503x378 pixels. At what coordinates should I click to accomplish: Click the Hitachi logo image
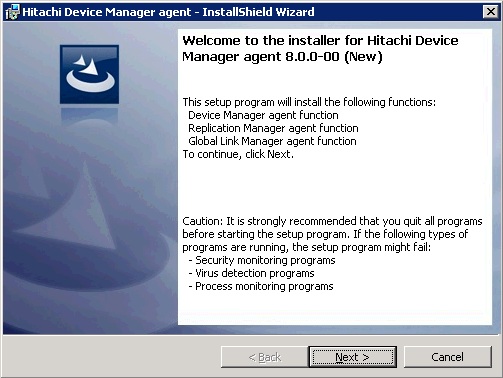pyautogui.click(x=89, y=74)
